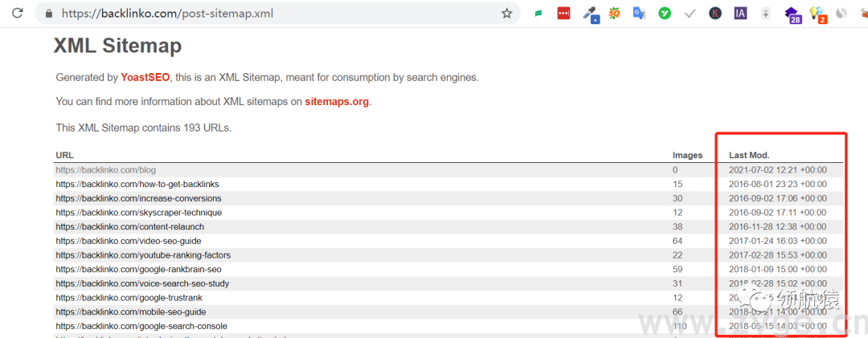Open the youtube-ranking-factors URL
The height and width of the screenshot is (338, 868).
[143, 255]
